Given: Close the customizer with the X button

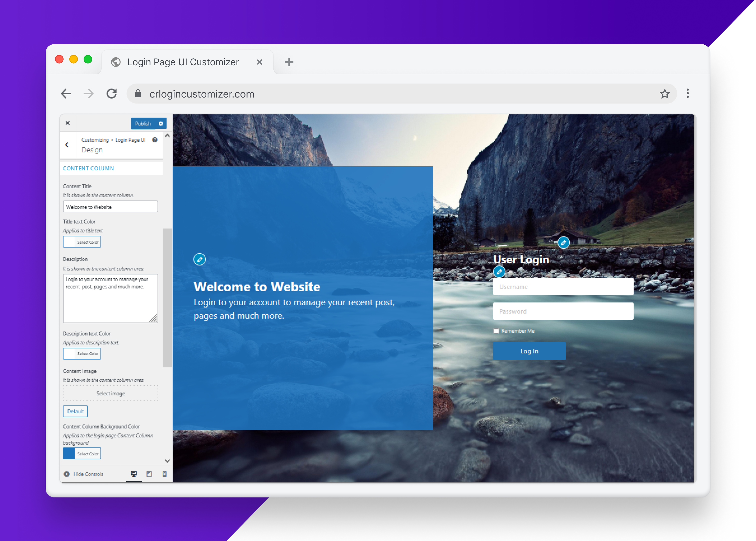Looking at the screenshot, I should [68, 123].
